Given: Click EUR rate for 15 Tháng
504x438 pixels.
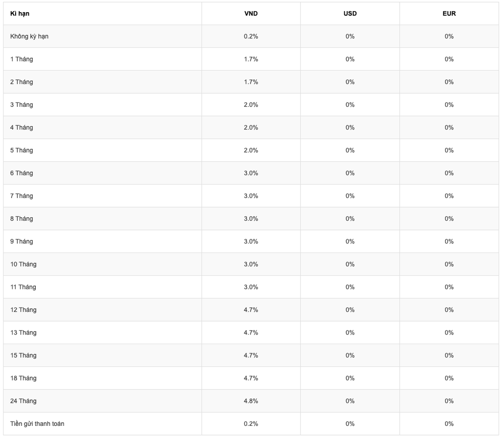Looking at the screenshot, I should [449, 355].
